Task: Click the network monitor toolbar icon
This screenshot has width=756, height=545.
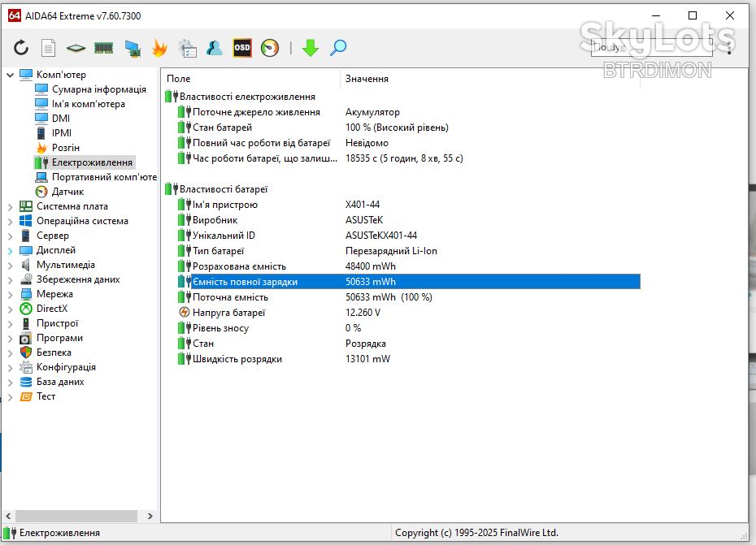Action: 133,48
